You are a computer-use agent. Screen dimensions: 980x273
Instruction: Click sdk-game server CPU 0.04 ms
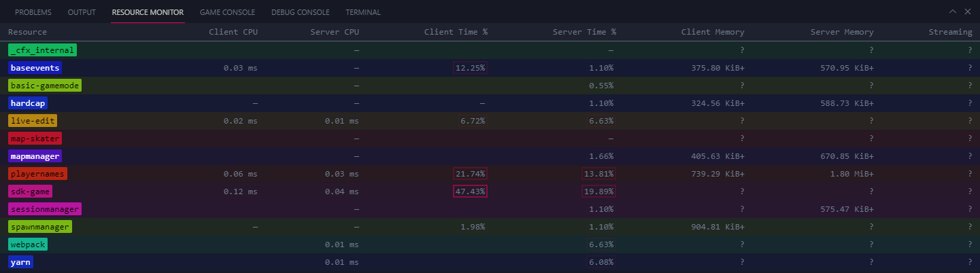(342, 192)
